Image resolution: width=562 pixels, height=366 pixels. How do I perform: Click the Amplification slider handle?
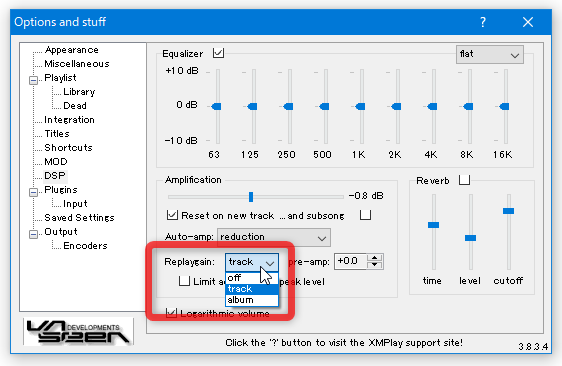[251, 196]
